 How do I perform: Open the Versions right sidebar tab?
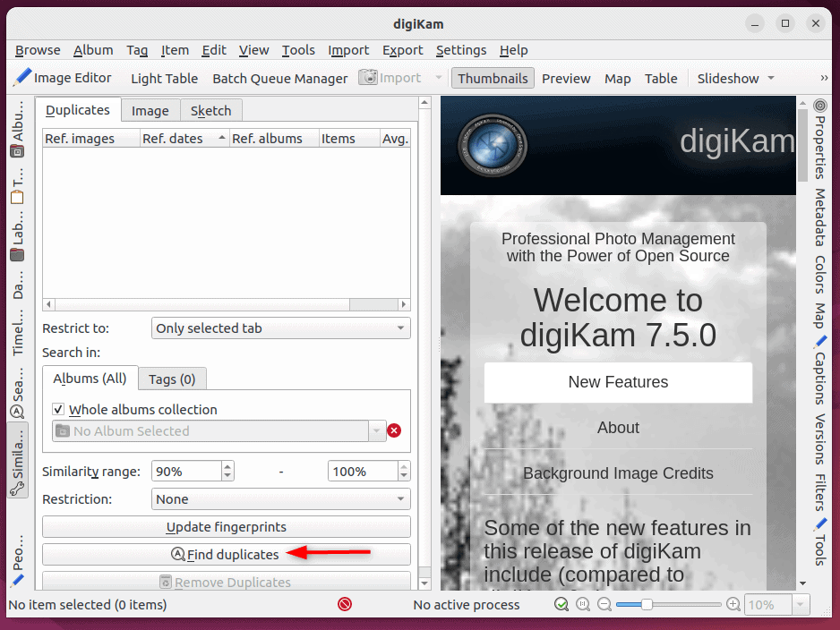(819, 439)
